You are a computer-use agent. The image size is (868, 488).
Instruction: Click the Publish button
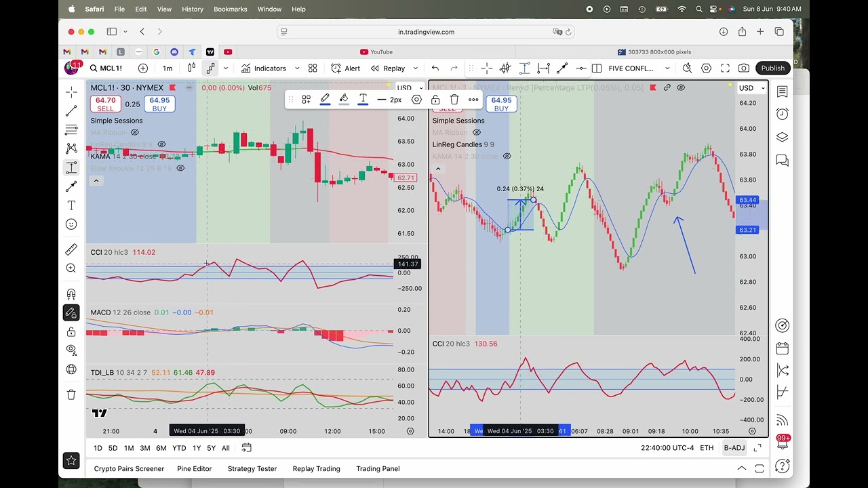772,68
